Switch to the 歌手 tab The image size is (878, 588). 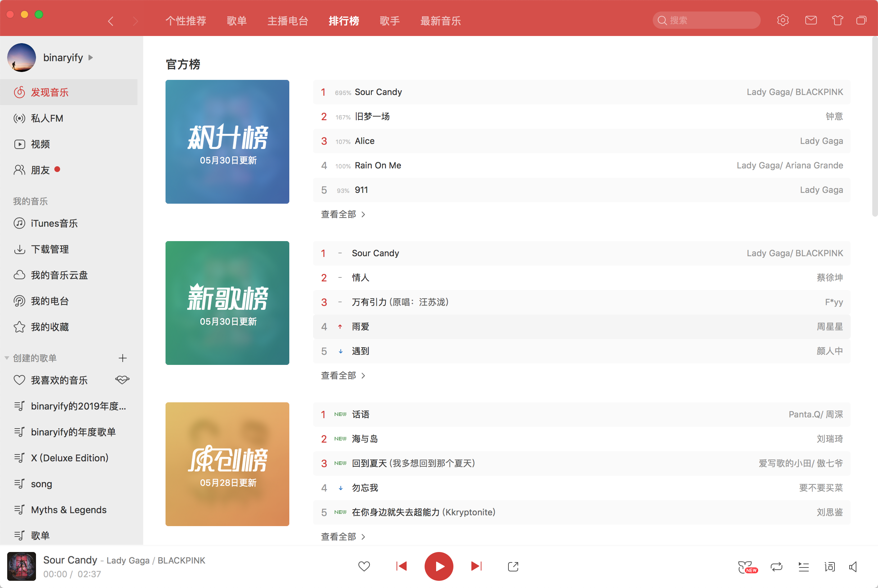(x=389, y=21)
